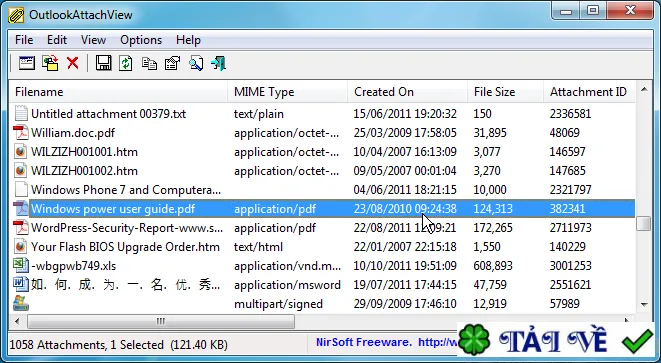Select WordPress-Security-Report-www.s... filename

click(127, 228)
